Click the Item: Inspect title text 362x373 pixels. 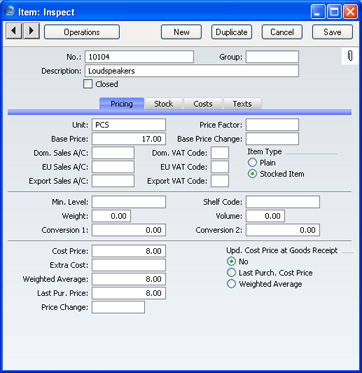(46, 12)
